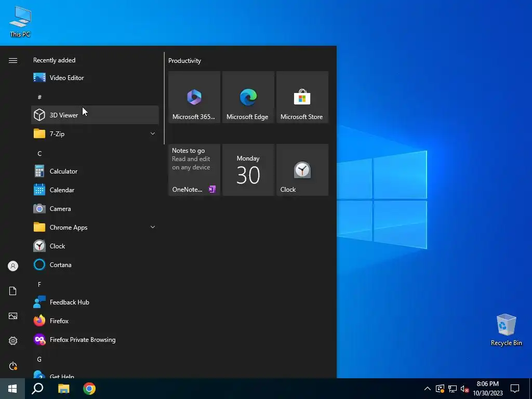Select the Recycle Bin desktop icon

coord(506,330)
